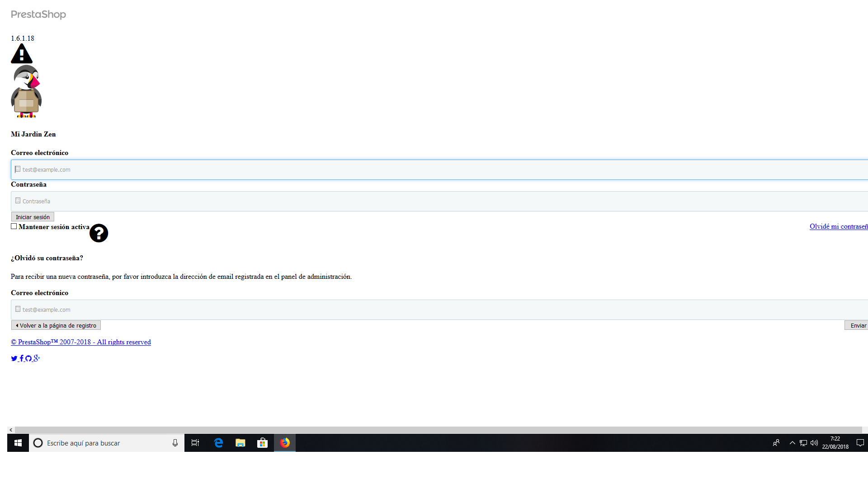Open the GitHub footer icon
The height and width of the screenshot is (488, 868).
click(28, 358)
